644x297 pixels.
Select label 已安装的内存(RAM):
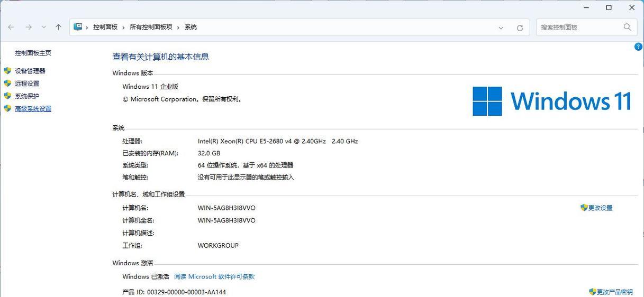point(150,153)
